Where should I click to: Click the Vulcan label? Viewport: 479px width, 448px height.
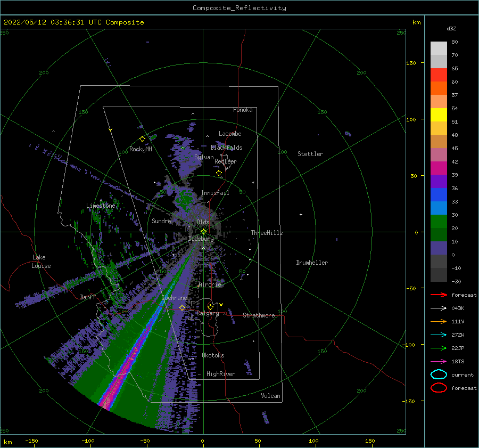[x=271, y=396]
